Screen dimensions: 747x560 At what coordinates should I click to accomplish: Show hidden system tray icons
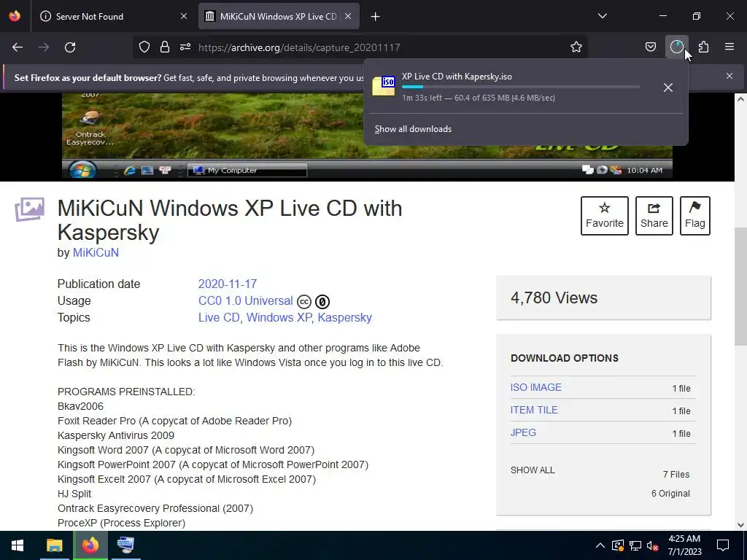(x=600, y=545)
